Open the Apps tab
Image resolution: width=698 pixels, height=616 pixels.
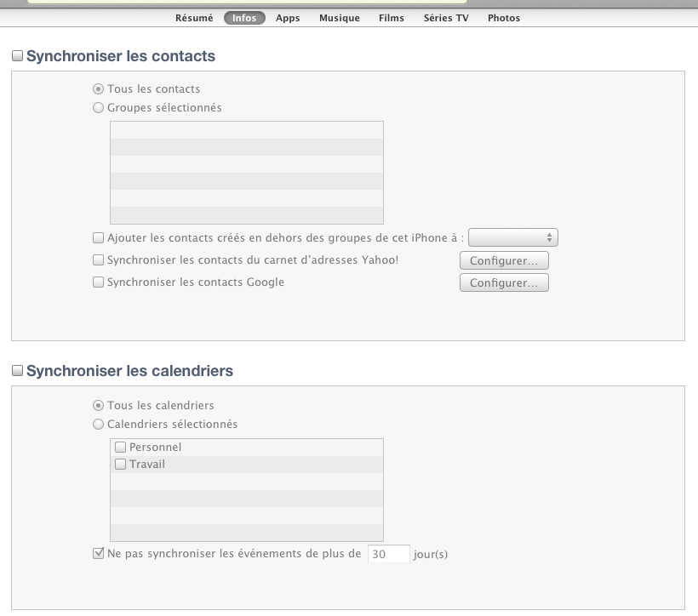[288, 18]
